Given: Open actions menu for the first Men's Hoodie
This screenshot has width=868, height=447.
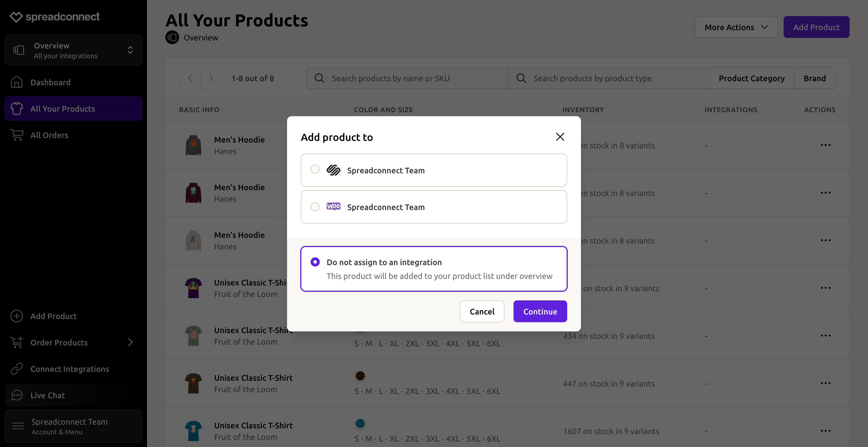Looking at the screenshot, I should coord(826,145).
